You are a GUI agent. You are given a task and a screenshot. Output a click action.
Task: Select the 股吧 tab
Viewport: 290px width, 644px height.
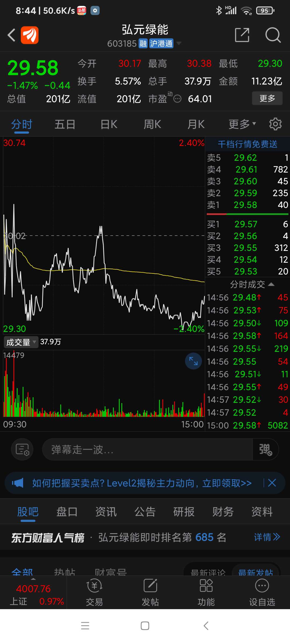point(28,512)
